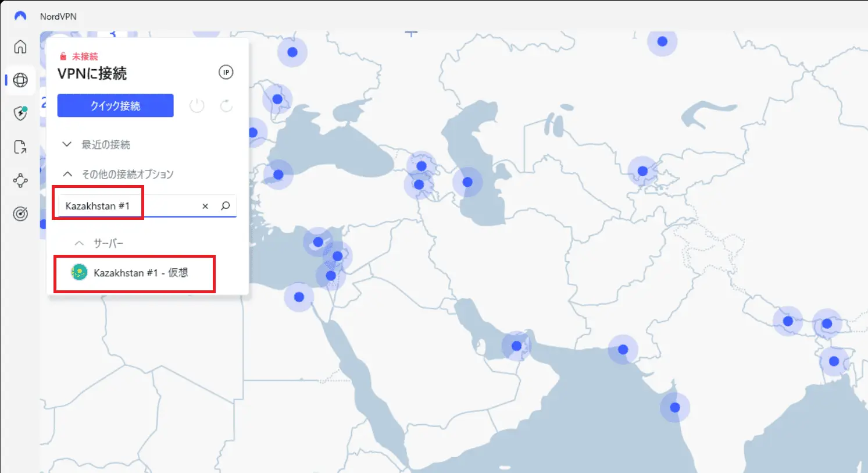Click the Israel map server marker
Image resolution: width=868 pixels, height=473 pixels.
tap(331, 276)
